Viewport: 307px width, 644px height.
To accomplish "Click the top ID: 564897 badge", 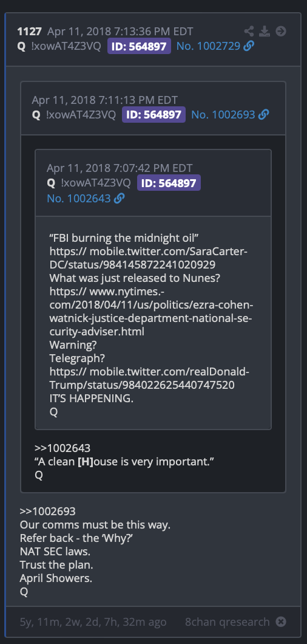I will click(139, 46).
